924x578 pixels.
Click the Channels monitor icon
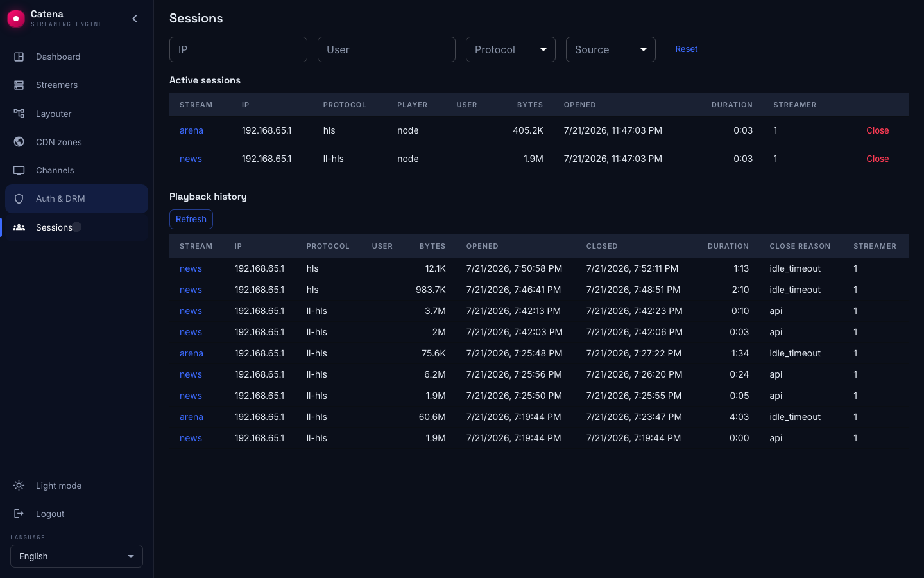pos(19,170)
